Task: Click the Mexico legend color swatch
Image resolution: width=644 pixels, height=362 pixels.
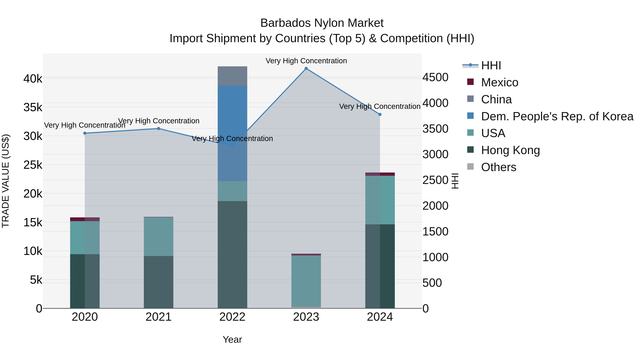Action: pos(470,82)
